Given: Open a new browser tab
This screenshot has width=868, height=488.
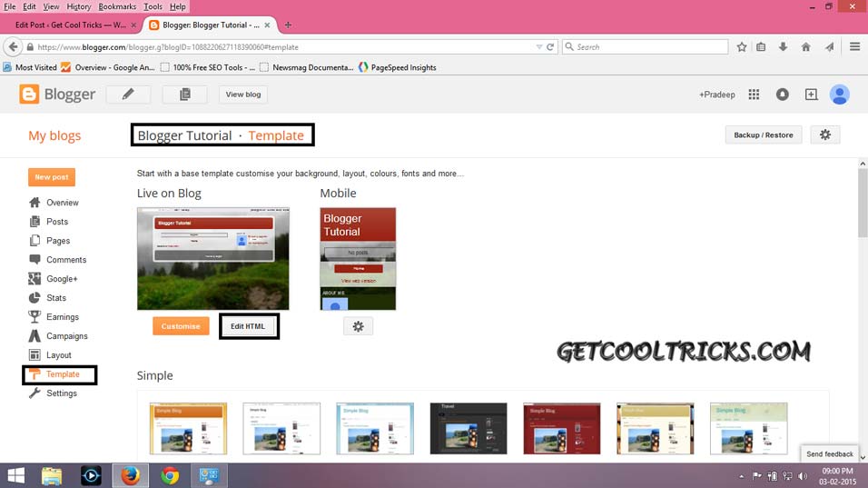Looking at the screenshot, I should 288,25.
